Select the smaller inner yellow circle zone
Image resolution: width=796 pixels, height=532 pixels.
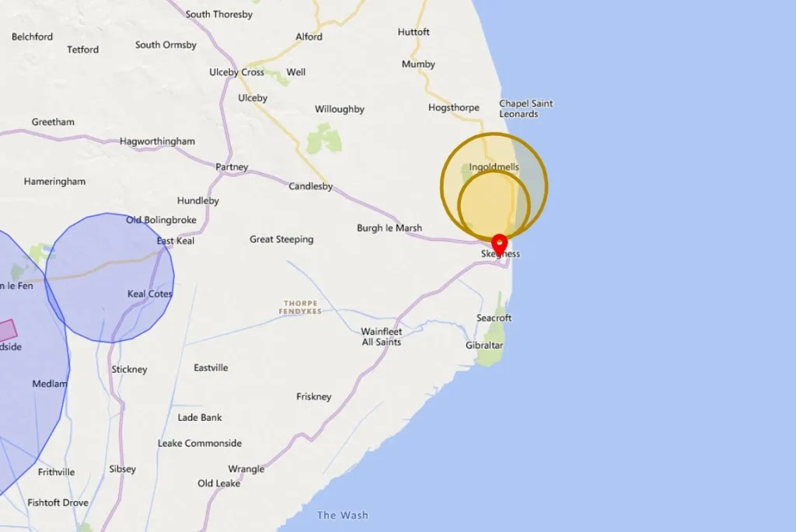click(x=494, y=206)
